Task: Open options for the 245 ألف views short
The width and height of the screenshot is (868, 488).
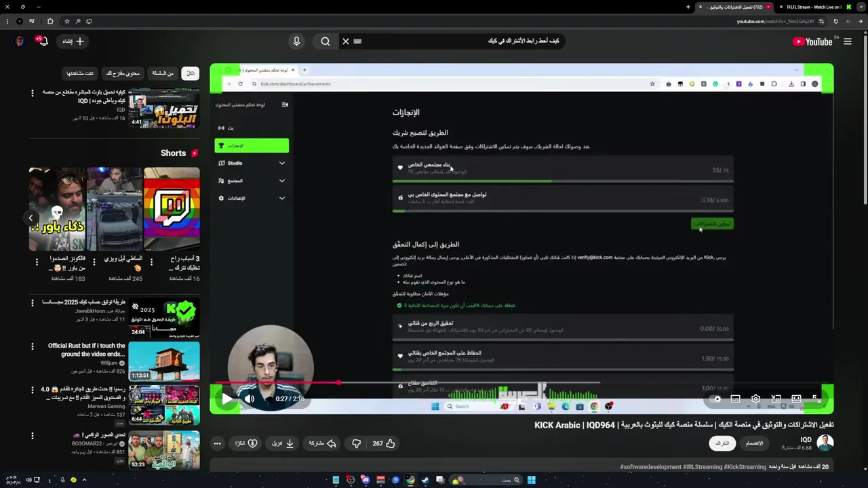Action: point(94,261)
